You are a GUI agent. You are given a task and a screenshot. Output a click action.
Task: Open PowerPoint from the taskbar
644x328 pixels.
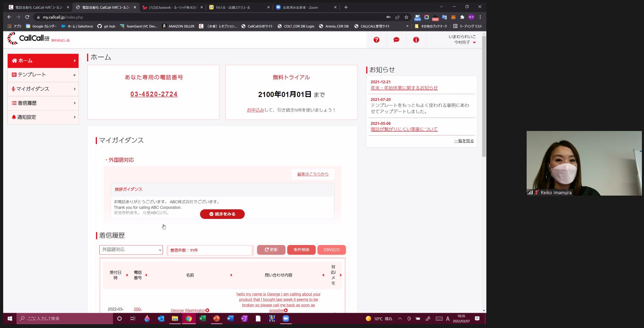tap(216, 318)
